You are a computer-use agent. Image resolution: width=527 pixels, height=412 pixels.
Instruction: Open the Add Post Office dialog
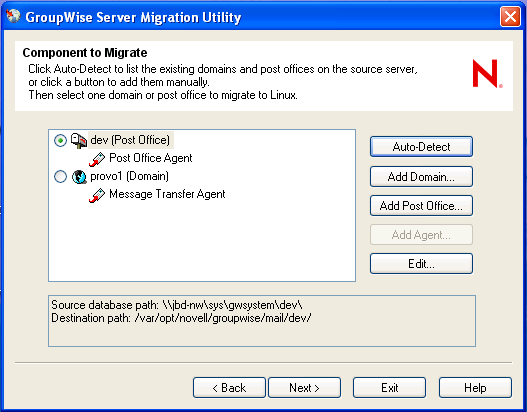tap(421, 205)
